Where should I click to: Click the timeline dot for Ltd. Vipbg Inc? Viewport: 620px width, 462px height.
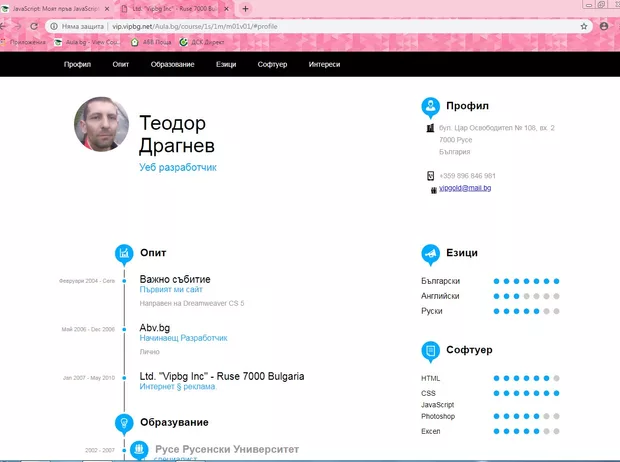124,378
